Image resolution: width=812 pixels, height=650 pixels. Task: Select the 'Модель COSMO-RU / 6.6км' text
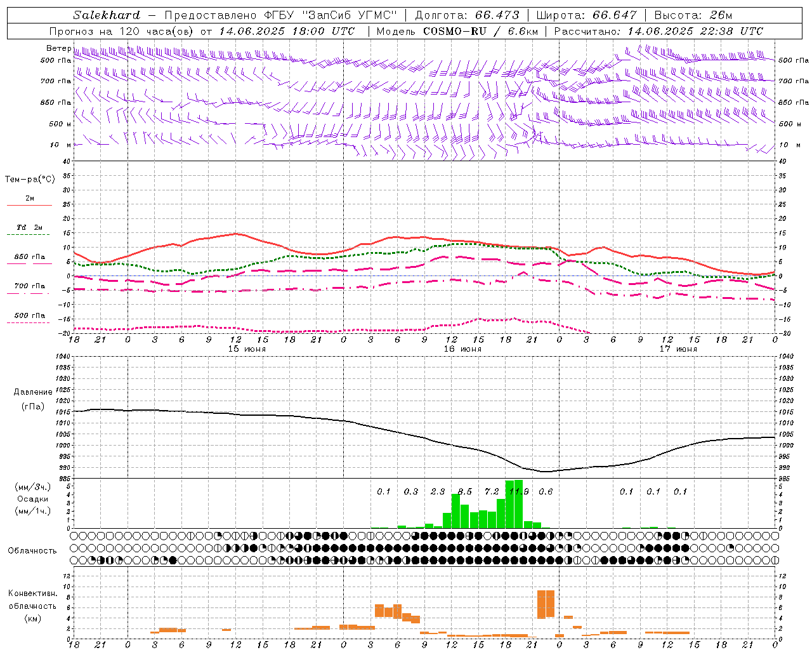click(457, 31)
